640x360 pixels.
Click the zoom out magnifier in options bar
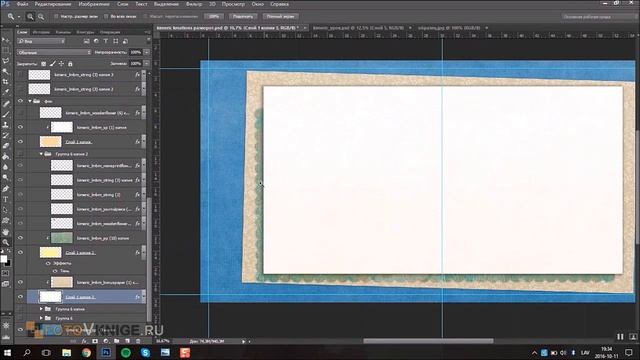pyautogui.click(x=41, y=17)
